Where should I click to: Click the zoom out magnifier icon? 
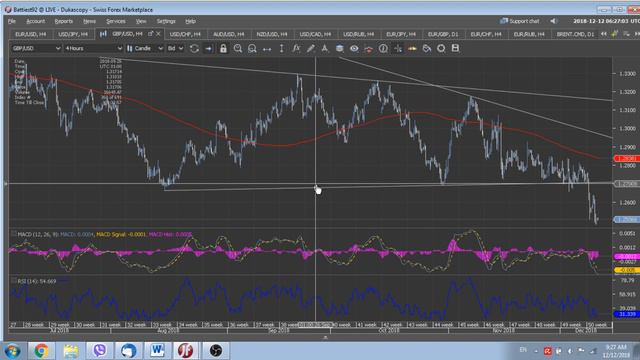point(252,48)
